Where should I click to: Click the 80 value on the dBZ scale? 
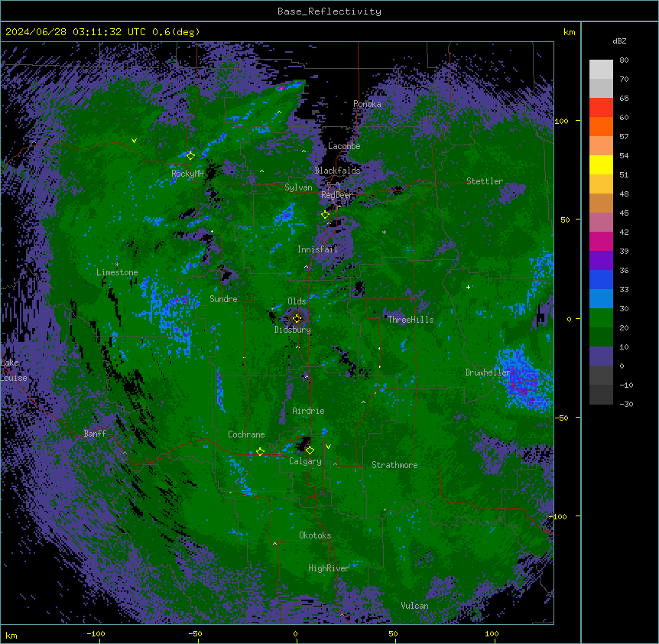624,60
